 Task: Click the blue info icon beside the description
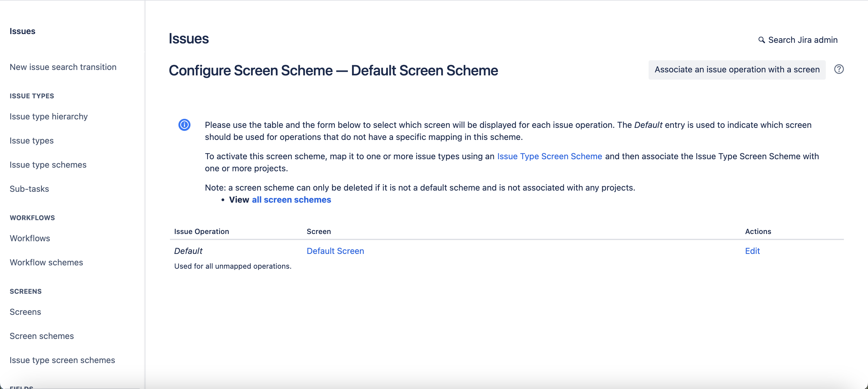pos(184,125)
